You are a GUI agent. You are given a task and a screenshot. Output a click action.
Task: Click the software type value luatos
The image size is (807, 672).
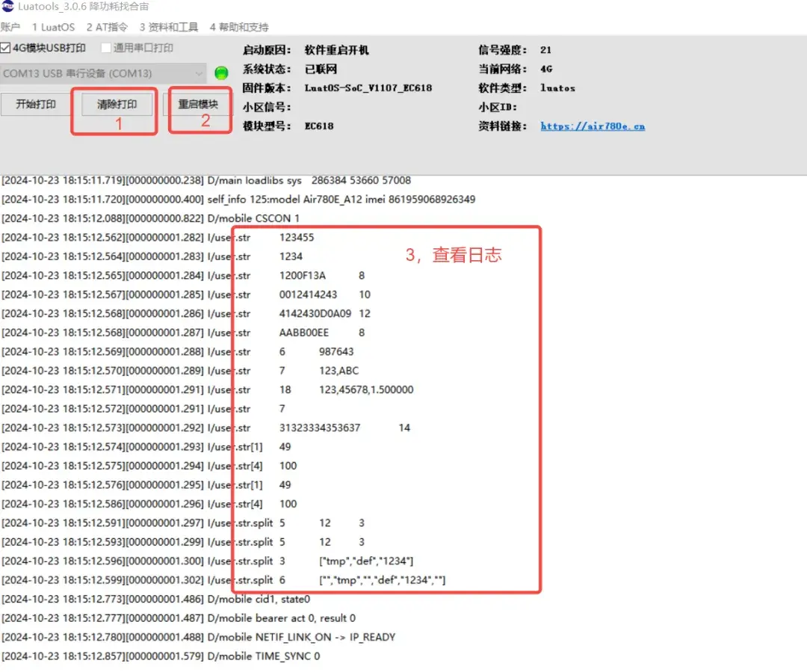[557, 88]
